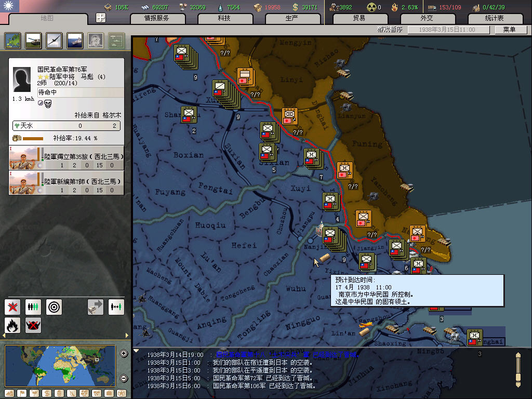Click the flame icon order button
The height and width of the screenshot is (399, 532).
coord(12,325)
